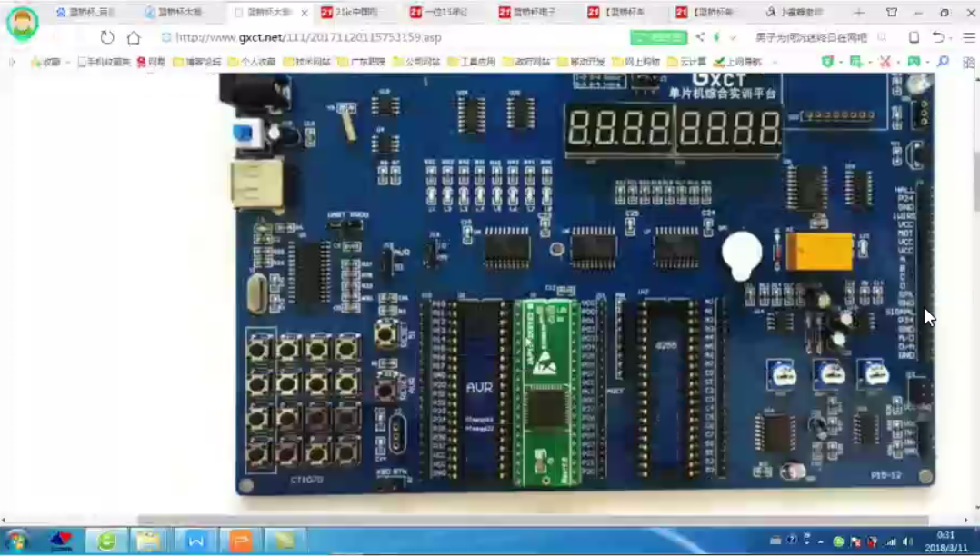Close the active 蓝桥杯大赛 tab
Image resolution: width=980 pixels, height=556 pixels.
tap(304, 13)
